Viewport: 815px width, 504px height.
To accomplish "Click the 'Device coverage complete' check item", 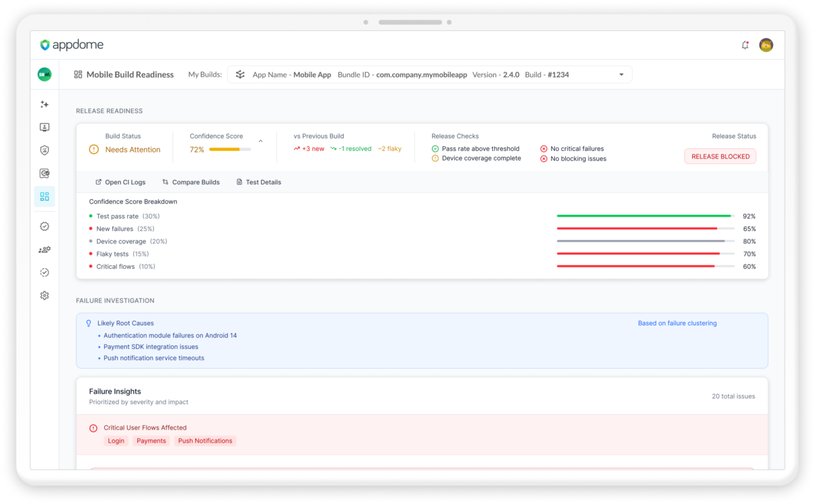I will coord(481,159).
